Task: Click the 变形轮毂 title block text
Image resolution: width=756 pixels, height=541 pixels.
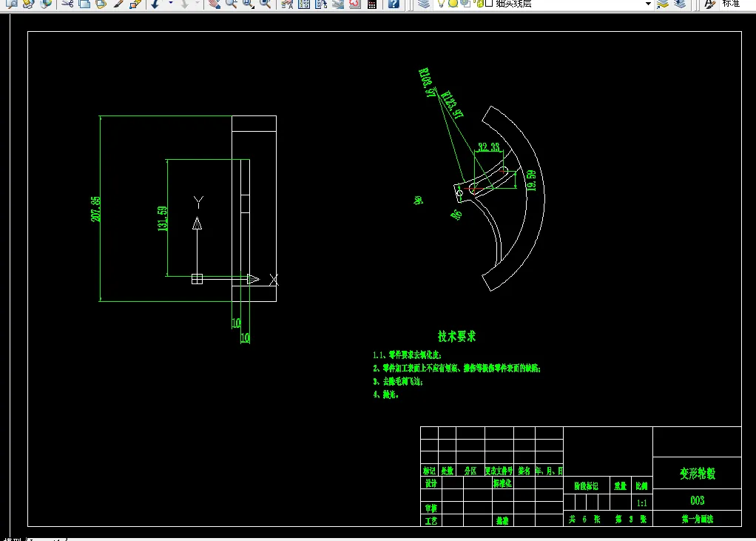Action: click(x=697, y=474)
